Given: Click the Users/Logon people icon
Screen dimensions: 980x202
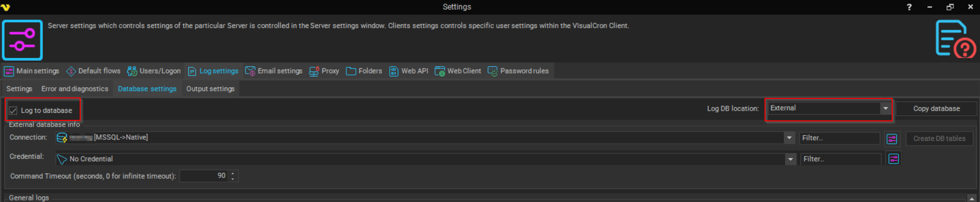Looking at the screenshot, I should (x=132, y=71).
